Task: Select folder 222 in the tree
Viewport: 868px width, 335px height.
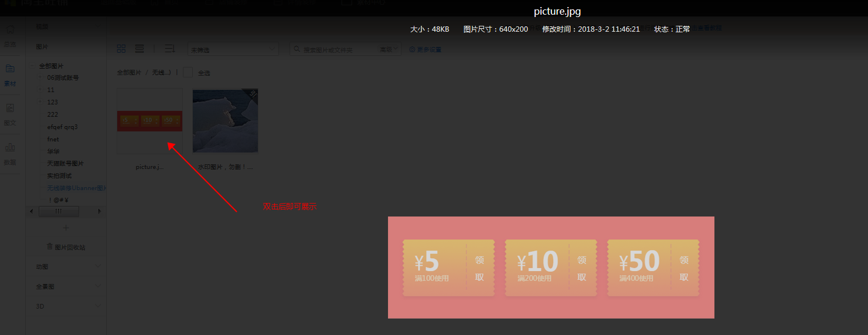Action: pyautogui.click(x=53, y=114)
